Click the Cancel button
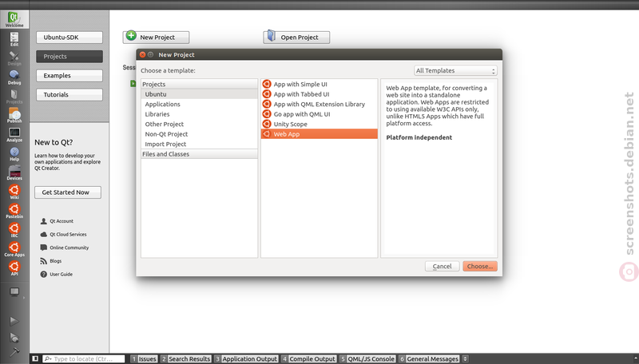This screenshot has width=639, height=364. (x=443, y=267)
